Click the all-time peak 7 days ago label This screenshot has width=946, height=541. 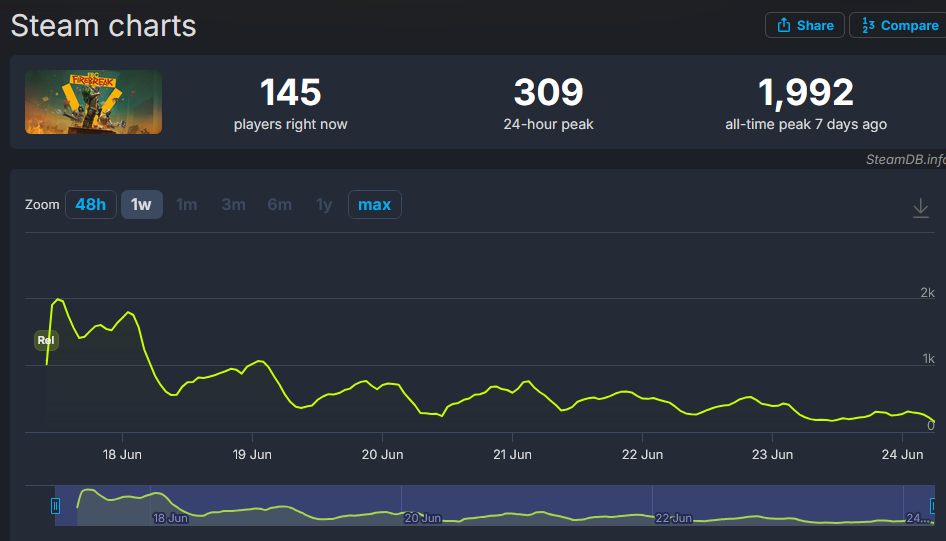pos(806,124)
